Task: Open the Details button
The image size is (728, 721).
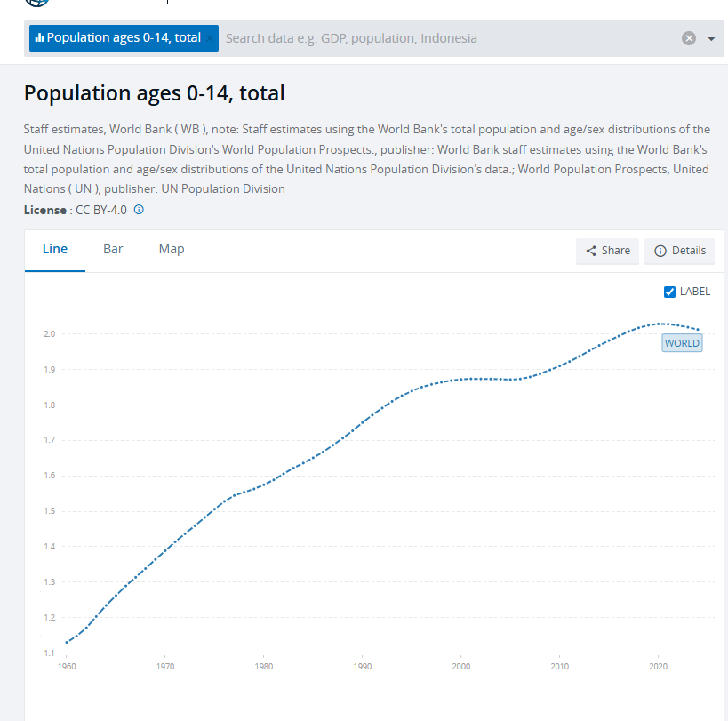Action: [x=680, y=251]
